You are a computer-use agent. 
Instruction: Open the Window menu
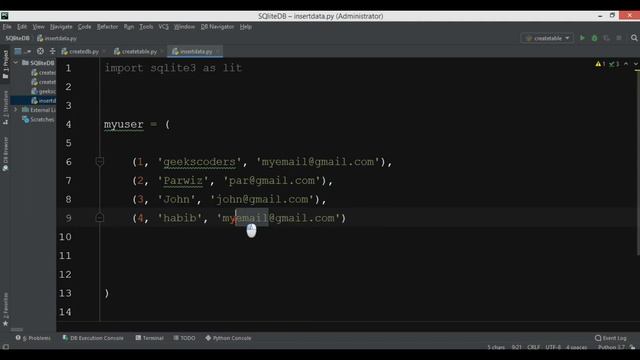(x=184, y=27)
